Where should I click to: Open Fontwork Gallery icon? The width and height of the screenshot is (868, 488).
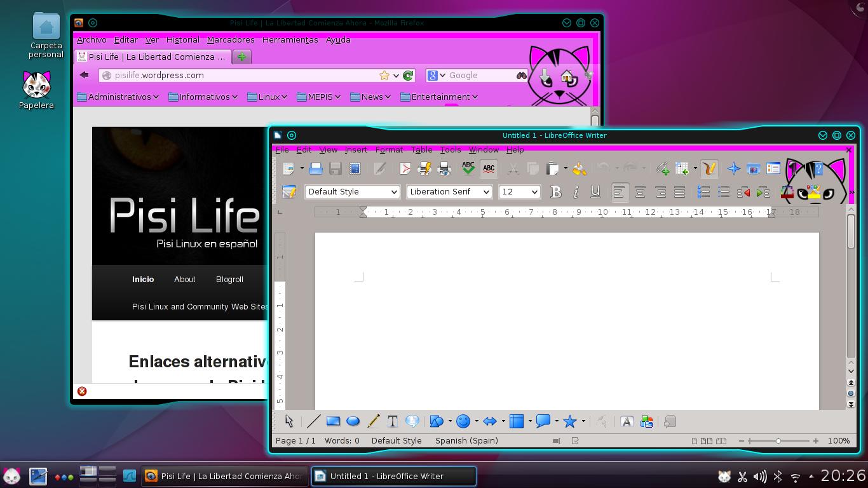[627, 421]
